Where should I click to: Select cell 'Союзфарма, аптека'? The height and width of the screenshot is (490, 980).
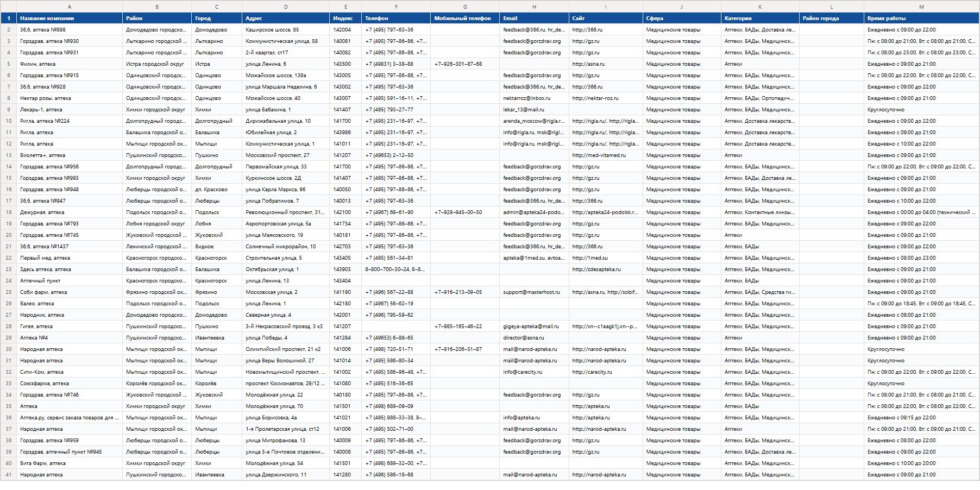70,384
